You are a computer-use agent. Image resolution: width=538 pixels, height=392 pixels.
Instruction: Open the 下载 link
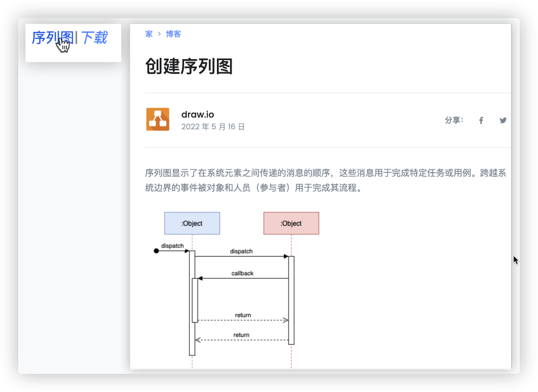point(94,37)
